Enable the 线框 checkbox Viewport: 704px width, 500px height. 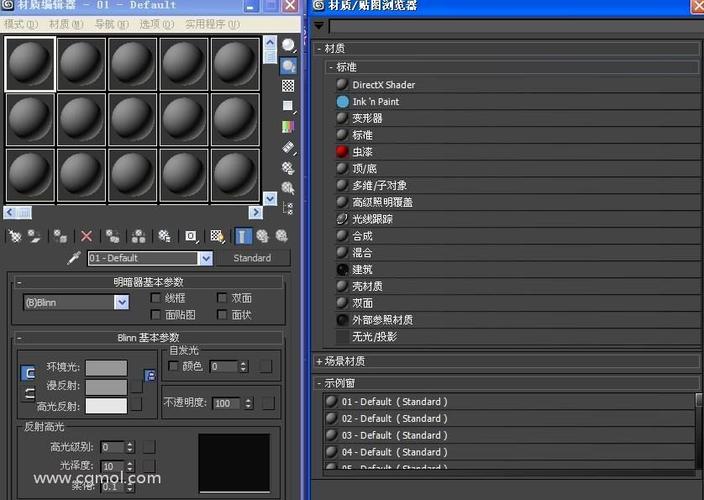point(156,298)
